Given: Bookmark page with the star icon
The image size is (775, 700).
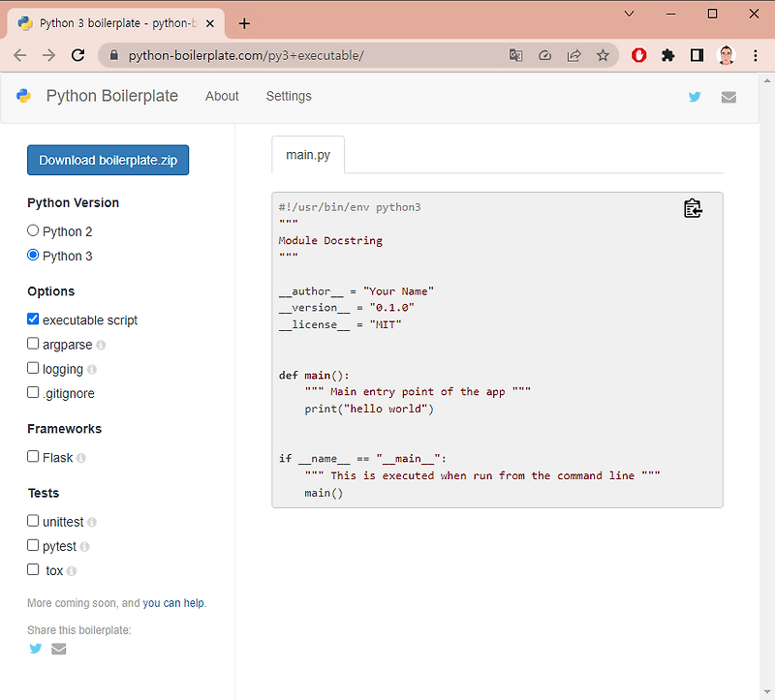Looking at the screenshot, I should click(x=603, y=55).
